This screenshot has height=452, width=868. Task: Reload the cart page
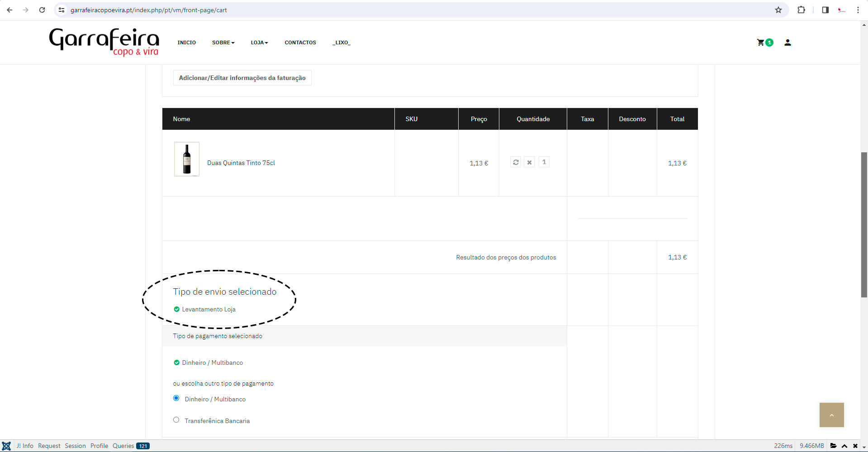pos(42,10)
